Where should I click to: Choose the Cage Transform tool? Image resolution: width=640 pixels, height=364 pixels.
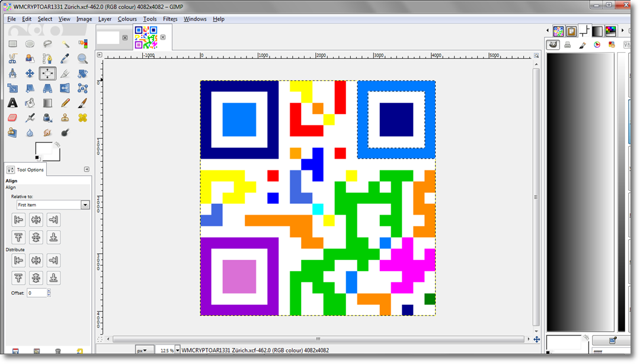pos(82,88)
